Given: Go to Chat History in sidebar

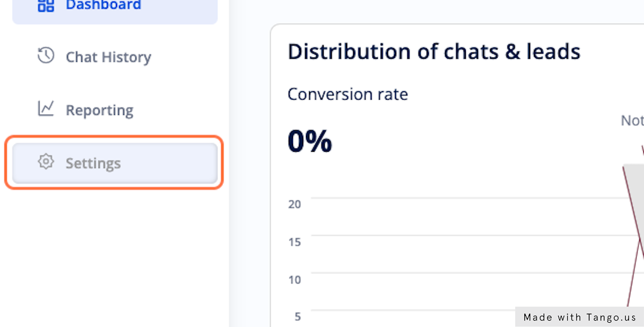Looking at the screenshot, I should (x=108, y=57).
